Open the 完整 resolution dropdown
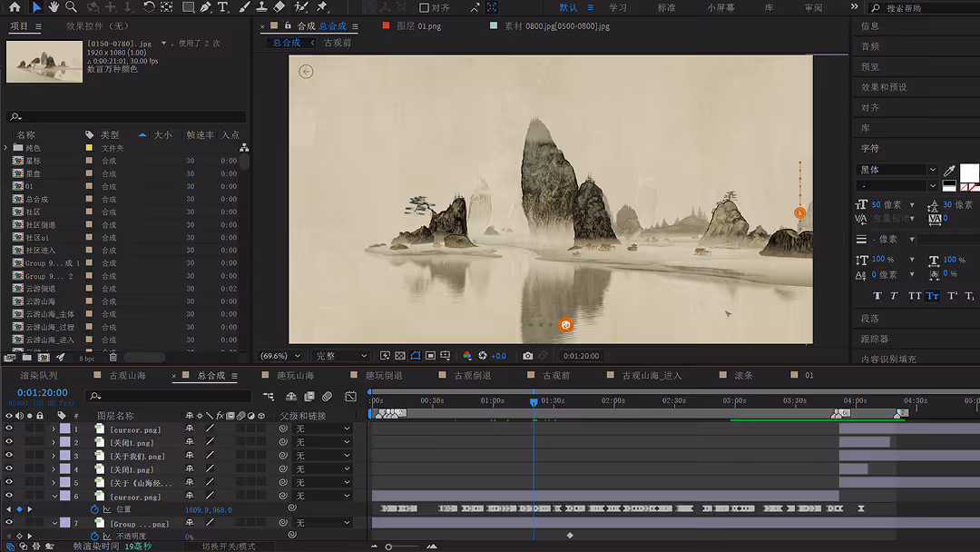The image size is (980, 552). click(x=340, y=355)
